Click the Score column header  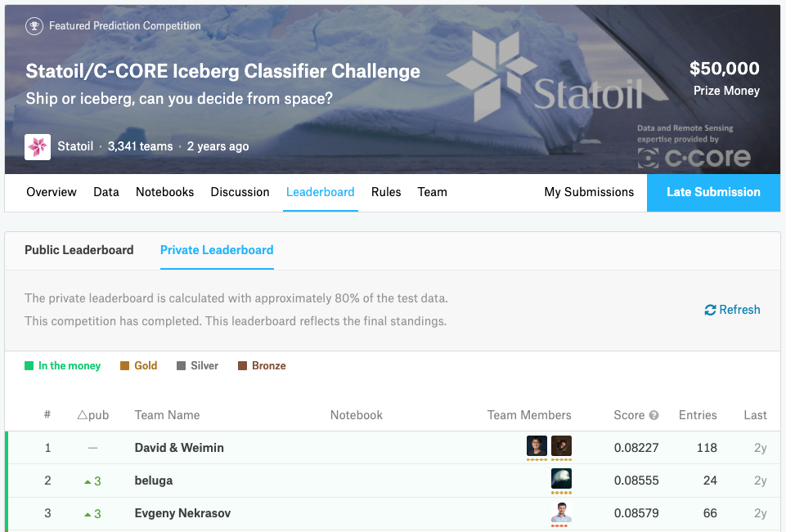(629, 415)
